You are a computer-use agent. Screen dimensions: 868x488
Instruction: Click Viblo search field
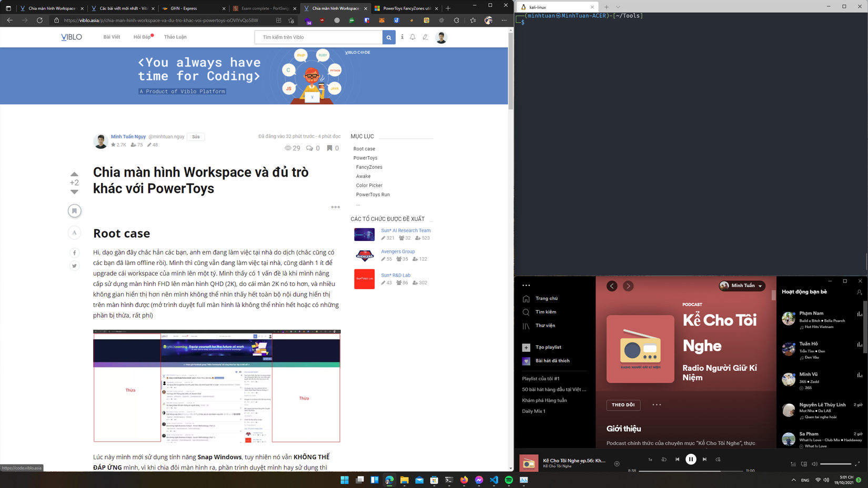[319, 37]
